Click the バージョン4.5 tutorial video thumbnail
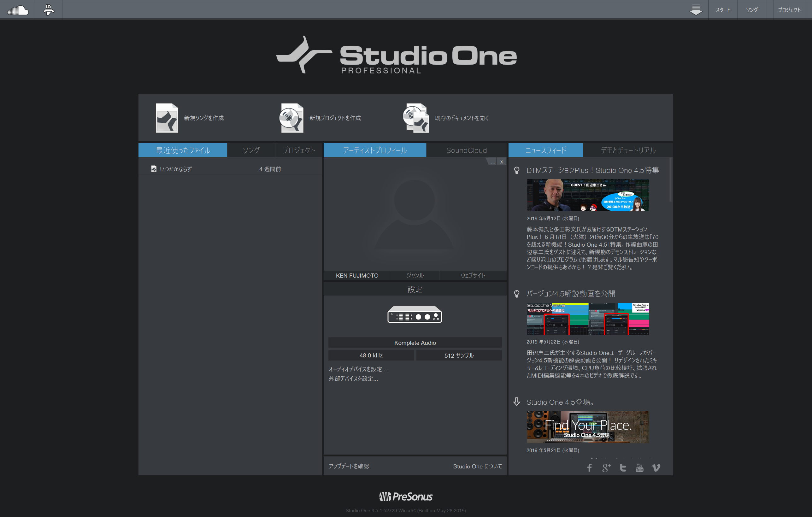 pyautogui.click(x=588, y=319)
